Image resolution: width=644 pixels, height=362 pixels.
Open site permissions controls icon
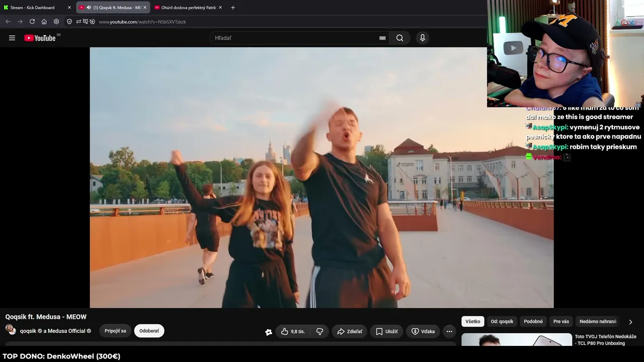[78, 22]
